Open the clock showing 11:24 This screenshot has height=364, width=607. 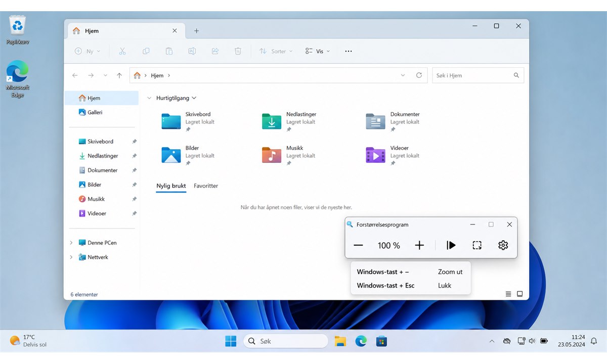572,341
